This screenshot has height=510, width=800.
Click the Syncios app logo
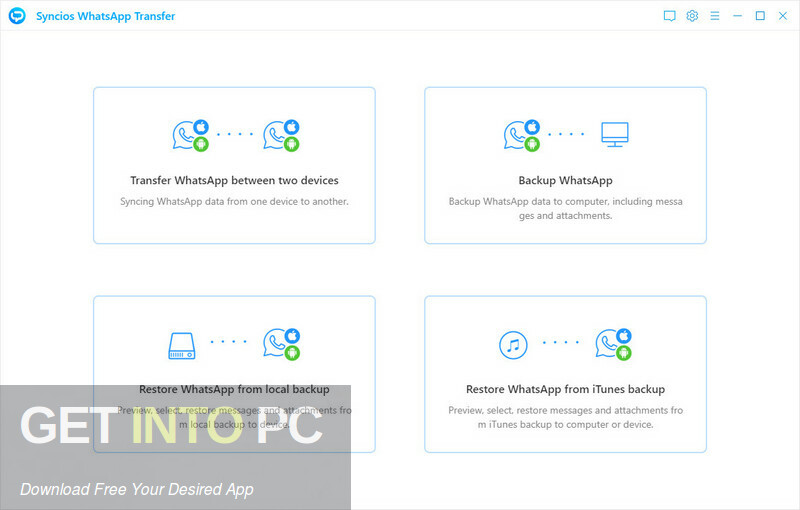pyautogui.click(x=17, y=16)
